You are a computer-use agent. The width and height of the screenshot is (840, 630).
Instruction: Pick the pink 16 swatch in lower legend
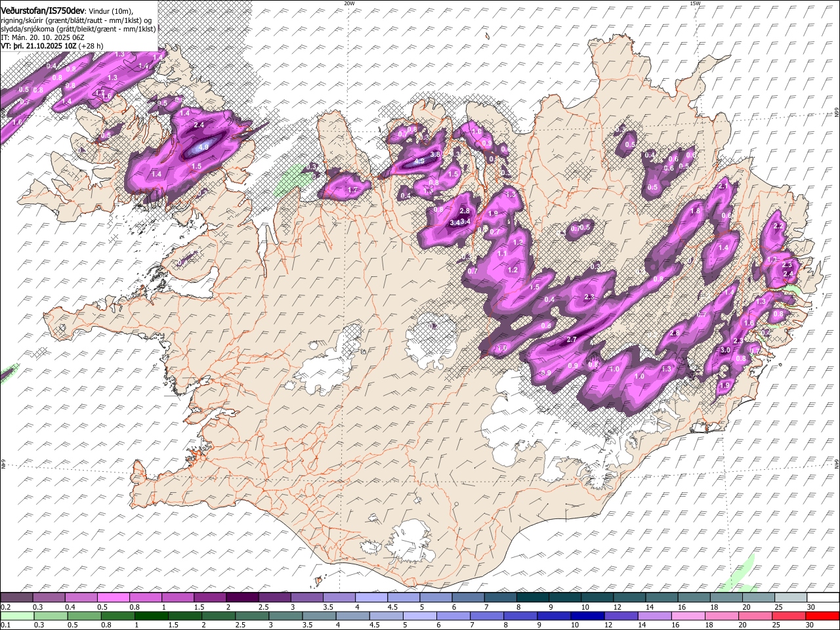coord(688,616)
